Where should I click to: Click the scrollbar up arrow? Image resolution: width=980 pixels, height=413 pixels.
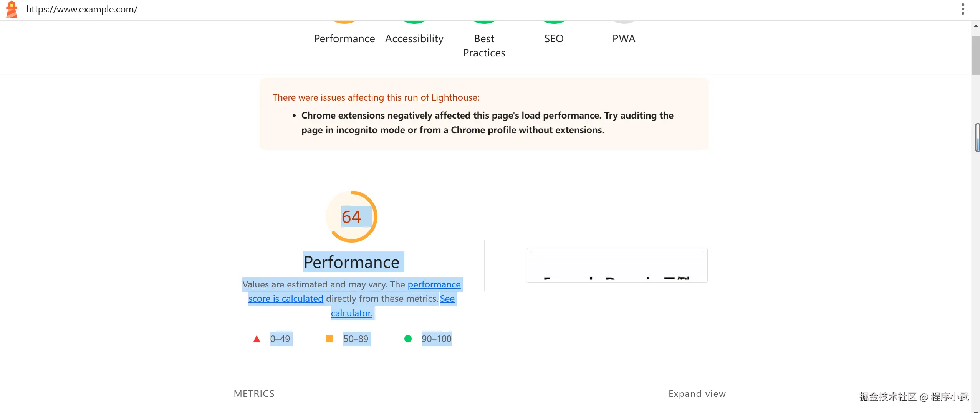pos(975,26)
